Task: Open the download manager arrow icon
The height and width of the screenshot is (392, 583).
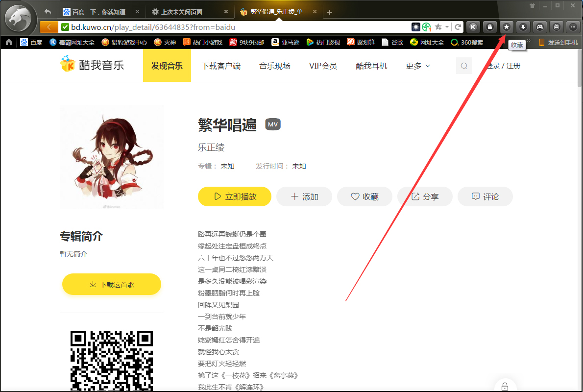Action: [x=523, y=27]
